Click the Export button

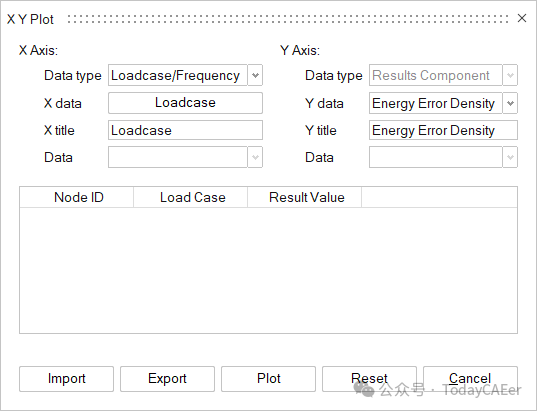[167, 379]
